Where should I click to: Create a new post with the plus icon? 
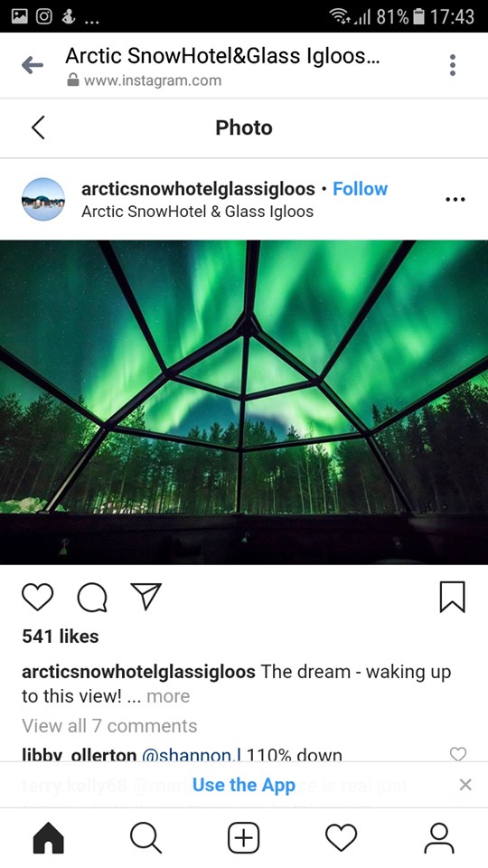point(243,837)
